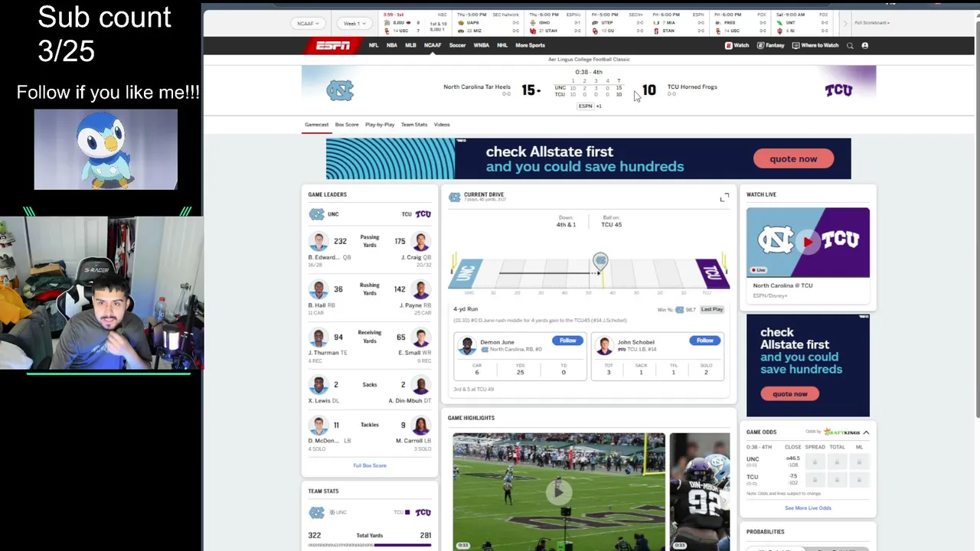The width and height of the screenshot is (980, 551).
Task: Click quote now on the top Allstate banner
Action: 793,158
